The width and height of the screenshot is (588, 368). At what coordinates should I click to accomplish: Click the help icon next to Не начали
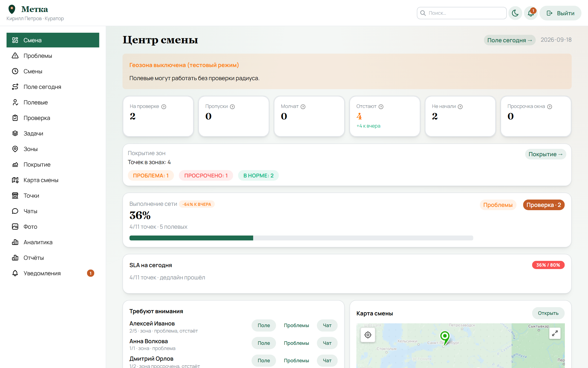(460, 107)
